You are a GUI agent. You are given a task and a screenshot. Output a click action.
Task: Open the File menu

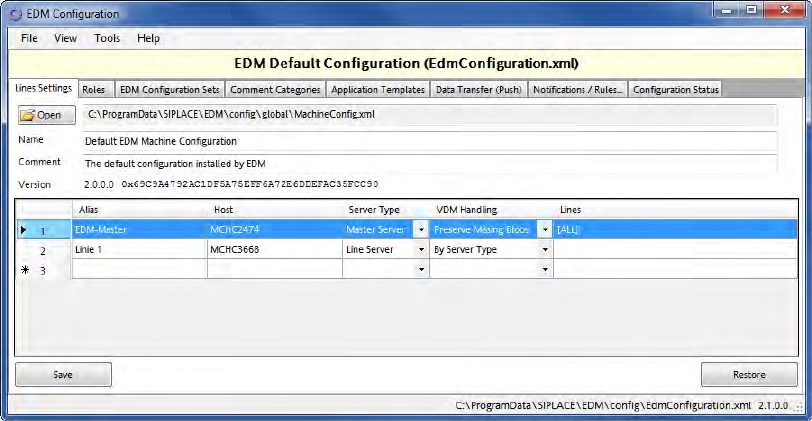(x=29, y=38)
